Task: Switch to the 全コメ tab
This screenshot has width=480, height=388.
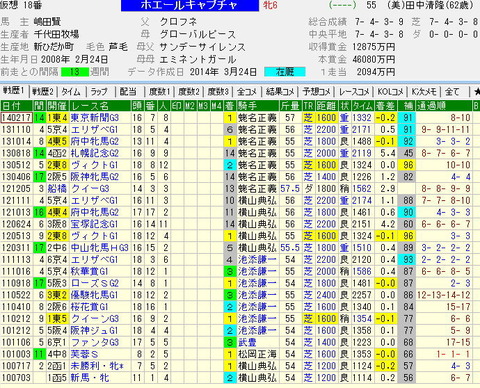Action: tap(247, 91)
